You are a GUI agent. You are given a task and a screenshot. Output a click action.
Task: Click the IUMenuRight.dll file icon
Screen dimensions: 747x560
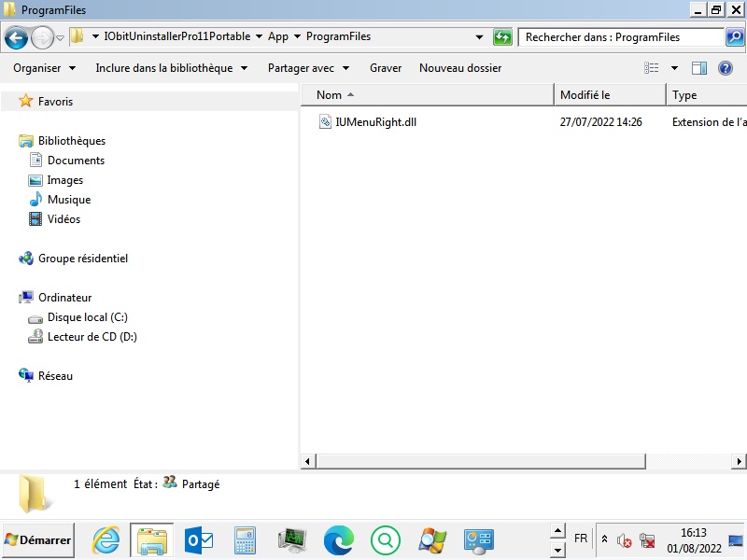325,122
